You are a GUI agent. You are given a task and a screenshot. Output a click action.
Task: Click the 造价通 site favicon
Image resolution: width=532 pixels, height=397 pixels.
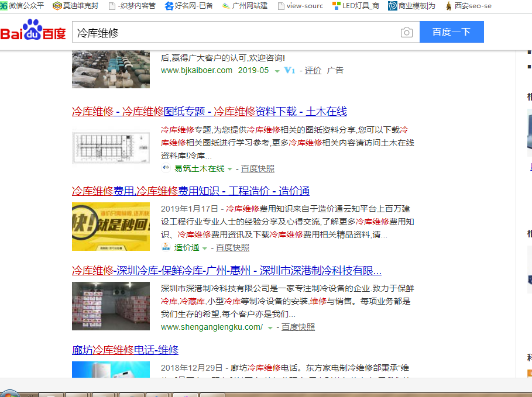coord(166,247)
